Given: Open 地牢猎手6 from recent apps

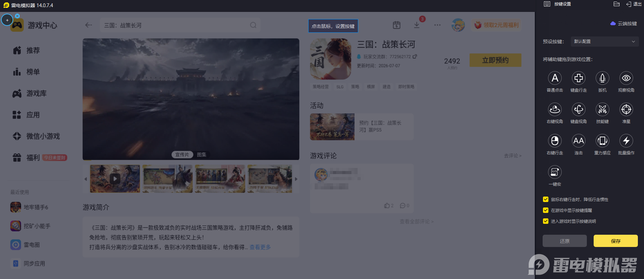Looking at the screenshot, I should click(30, 207).
